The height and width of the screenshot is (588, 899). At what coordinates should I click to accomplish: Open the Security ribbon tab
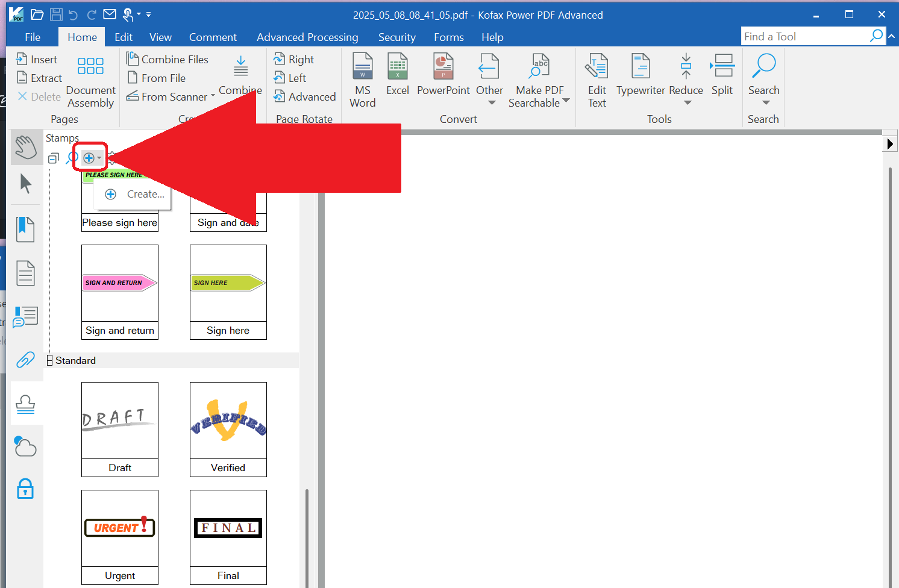pyautogui.click(x=397, y=37)
